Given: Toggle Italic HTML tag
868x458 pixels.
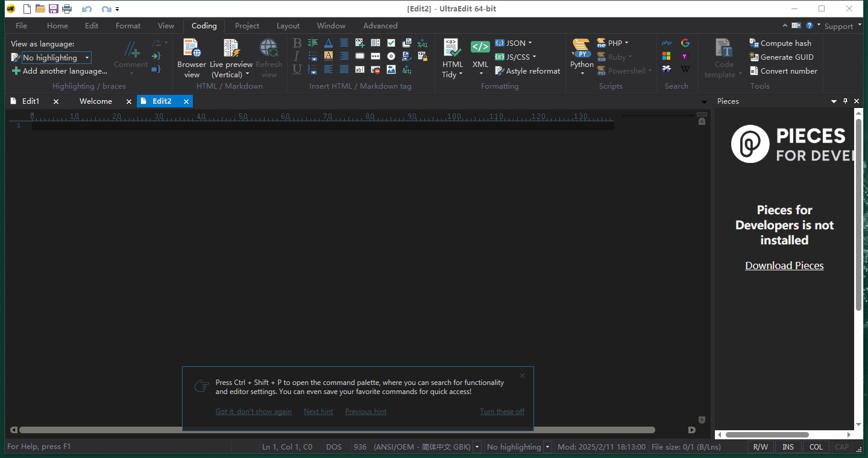Looking at the screenshot, I should click(297, 56).
